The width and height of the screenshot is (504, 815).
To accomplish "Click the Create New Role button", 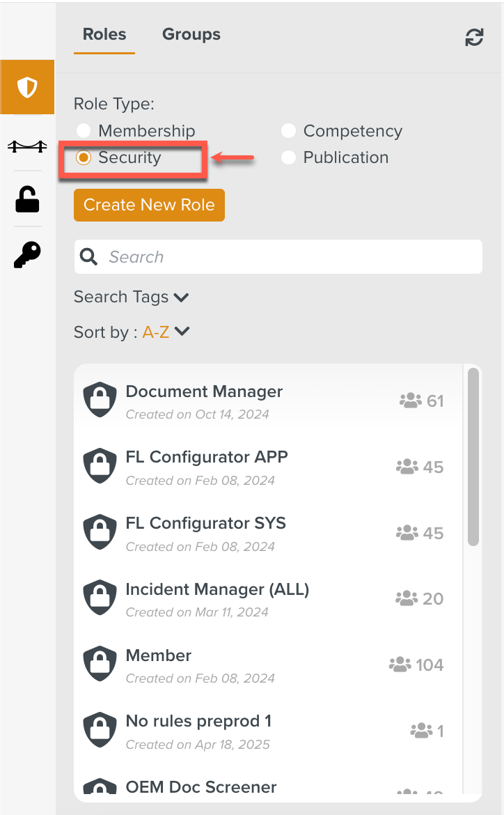I will [149, 205].
